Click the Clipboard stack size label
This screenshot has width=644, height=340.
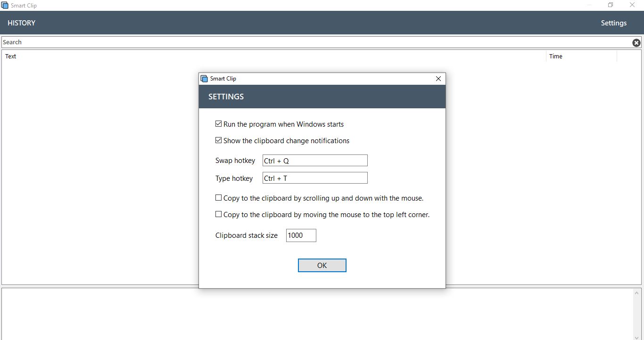click(x=247, y=235)
